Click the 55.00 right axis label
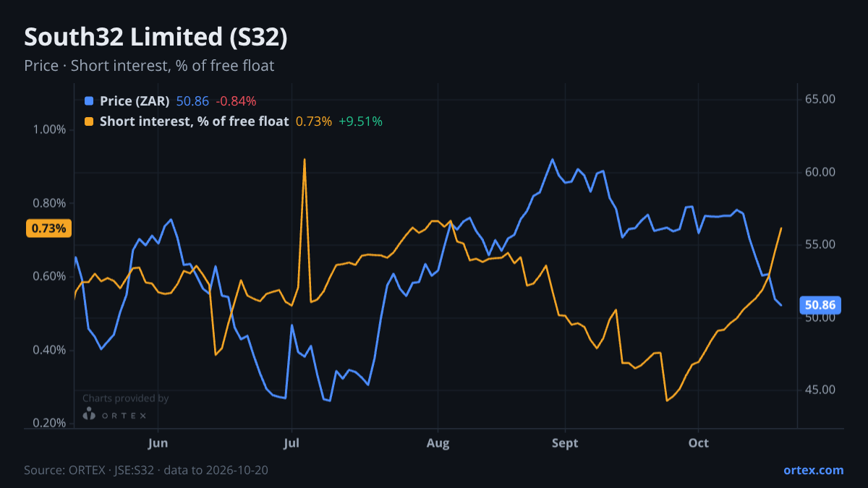The image size is (868, 488). [820, 244]
